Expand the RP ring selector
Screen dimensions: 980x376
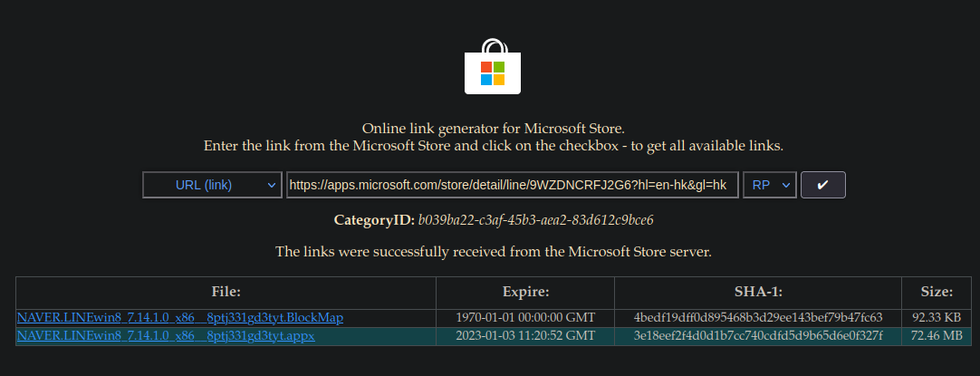click(x=769, y=185)
